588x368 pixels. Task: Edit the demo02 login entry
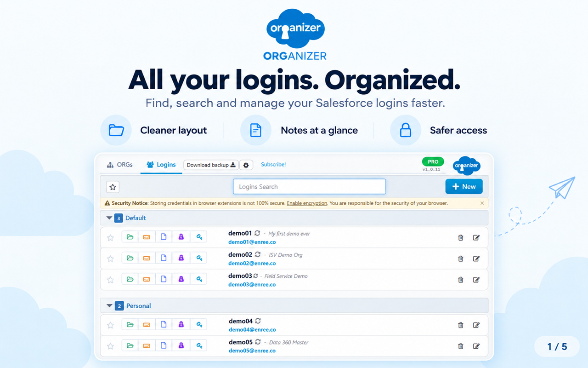476,259
